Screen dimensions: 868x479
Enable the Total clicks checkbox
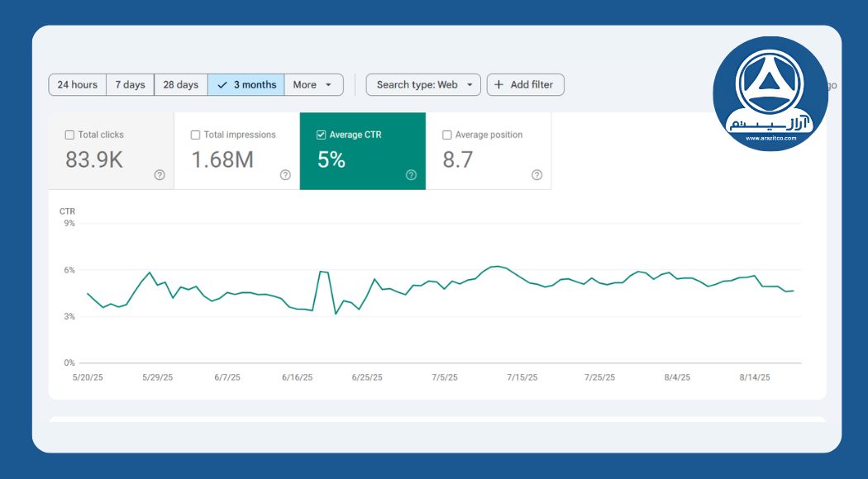pos(70,135)
